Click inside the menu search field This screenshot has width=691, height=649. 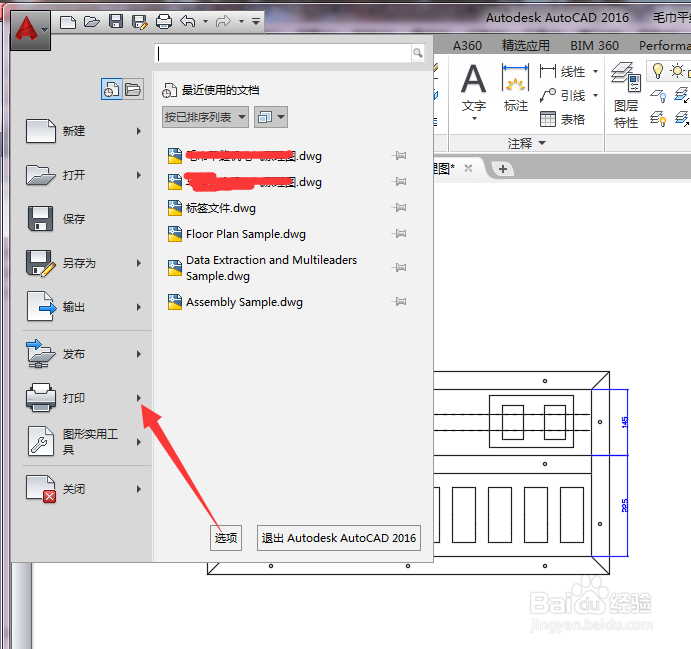pos(283,53)
